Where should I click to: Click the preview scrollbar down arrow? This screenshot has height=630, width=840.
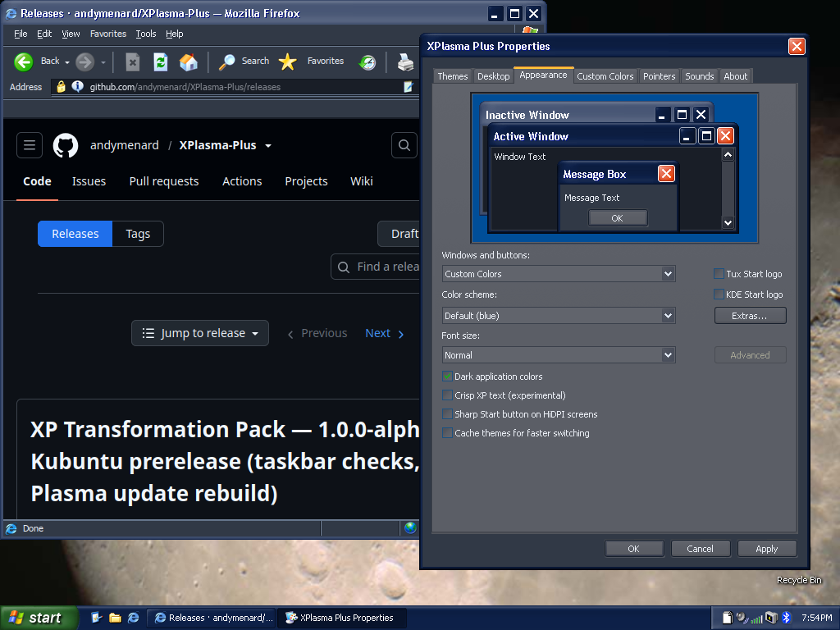pyautogui.click(x=728, y=223)
